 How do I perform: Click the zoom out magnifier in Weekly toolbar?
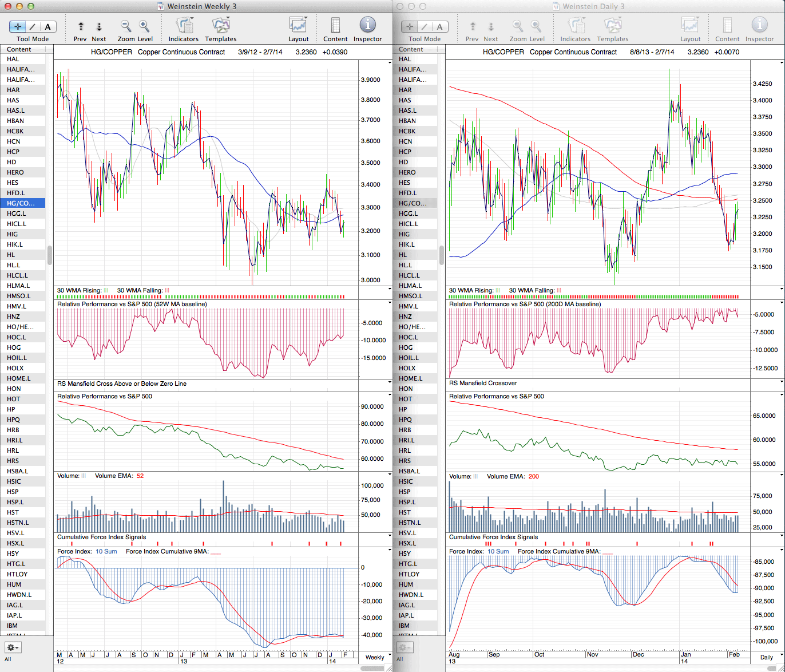click(x=126, y=26)
